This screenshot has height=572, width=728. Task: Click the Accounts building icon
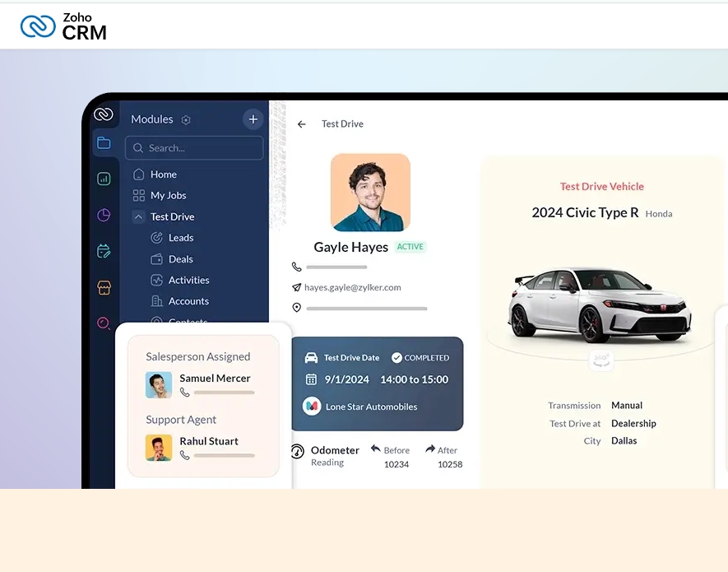tap(156, 301)
